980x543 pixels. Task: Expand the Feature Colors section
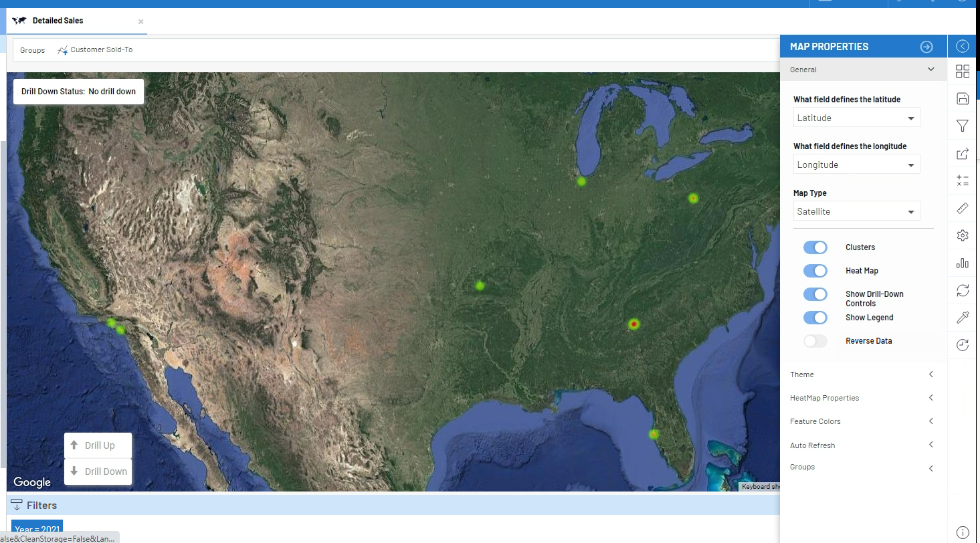click(862, 421)
